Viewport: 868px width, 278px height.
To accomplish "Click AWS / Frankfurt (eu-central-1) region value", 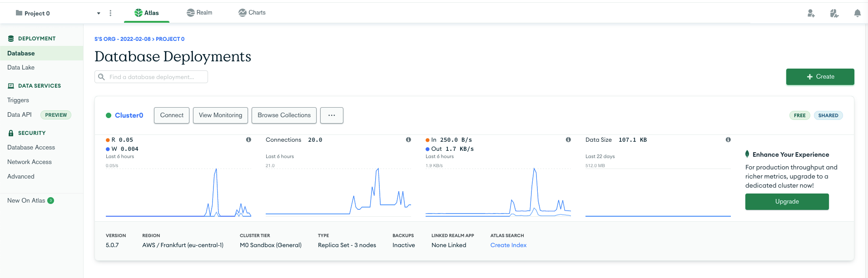I will pos(183,245).
